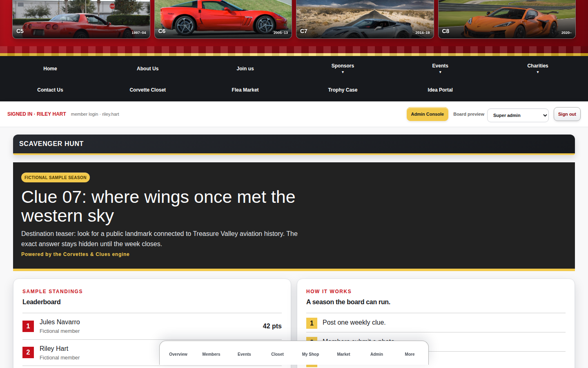Screen dimensions: 588x368
Task: Click the yellow step 1 badge
Action: click(312, 323)
